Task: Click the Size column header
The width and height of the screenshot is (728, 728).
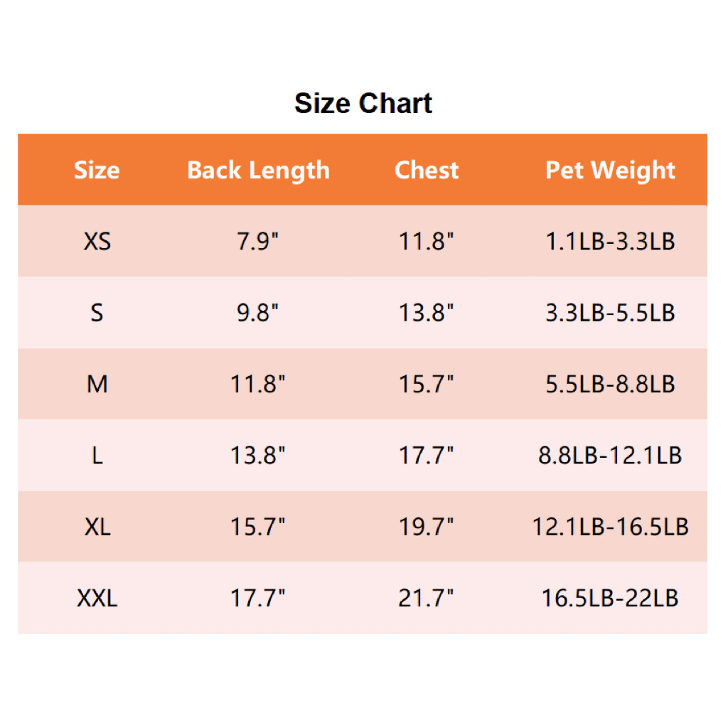Action: point(97,170)
